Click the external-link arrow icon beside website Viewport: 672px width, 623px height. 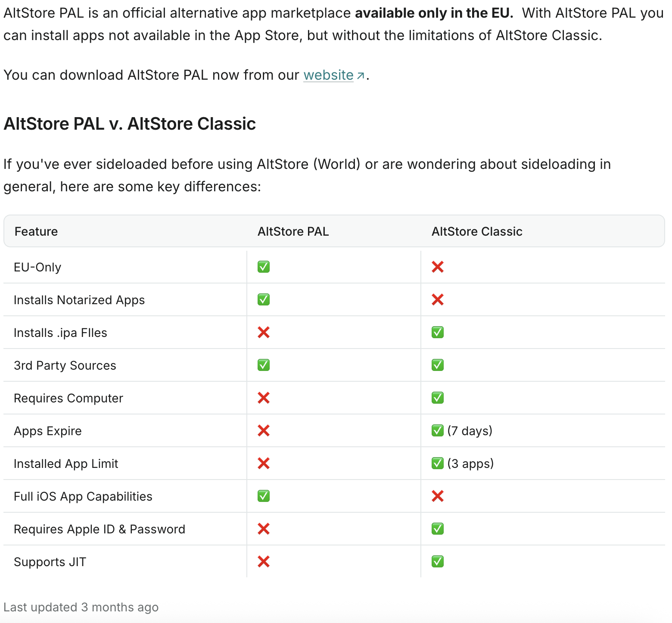pos(361,76)
